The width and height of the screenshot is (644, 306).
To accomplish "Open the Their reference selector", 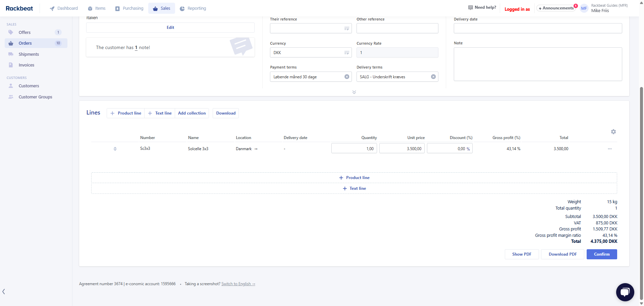I will (x=346, y=29).
